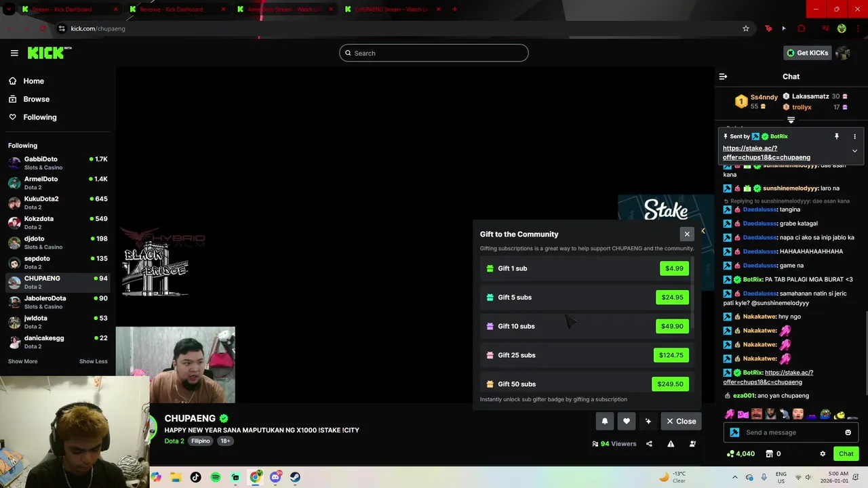Image resolution: width=868 pixels, height=488 pixels.
Task: Click the pin icon on pinned message
Action: tap(837, 136)
